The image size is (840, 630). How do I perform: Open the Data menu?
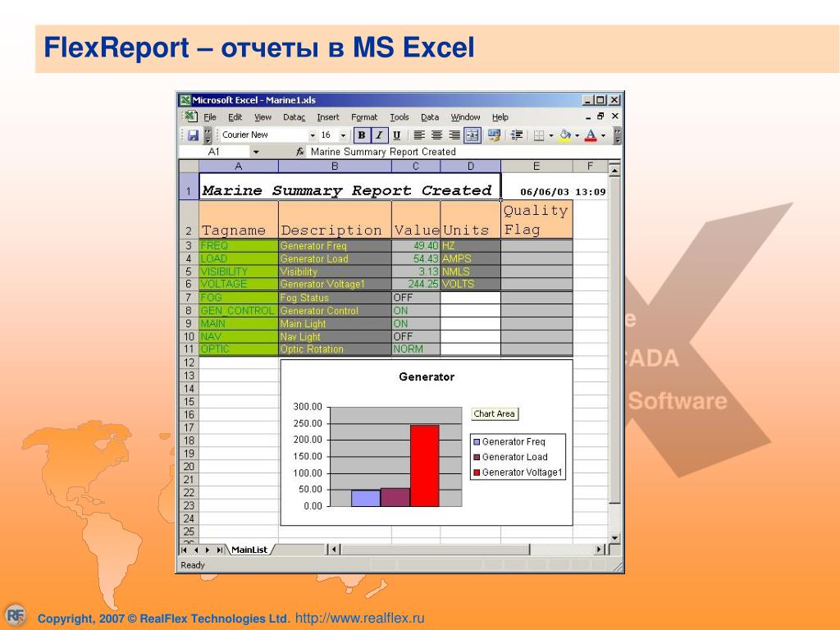(430, 117)
